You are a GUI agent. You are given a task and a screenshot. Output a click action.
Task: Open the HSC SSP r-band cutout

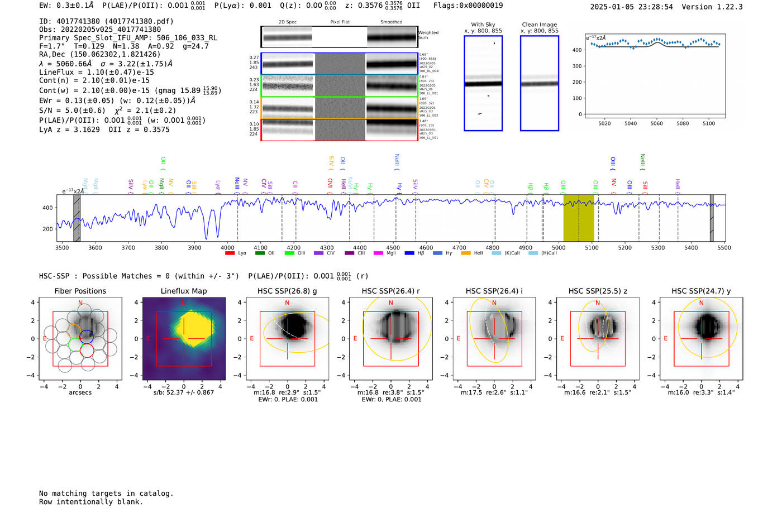tap(391, 338)
